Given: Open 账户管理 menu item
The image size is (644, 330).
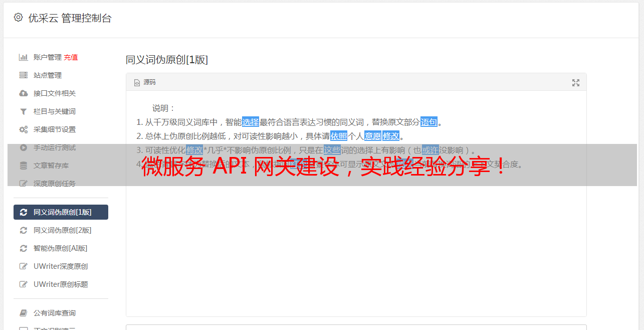Looking at the screenshot, I should point(48,57).
